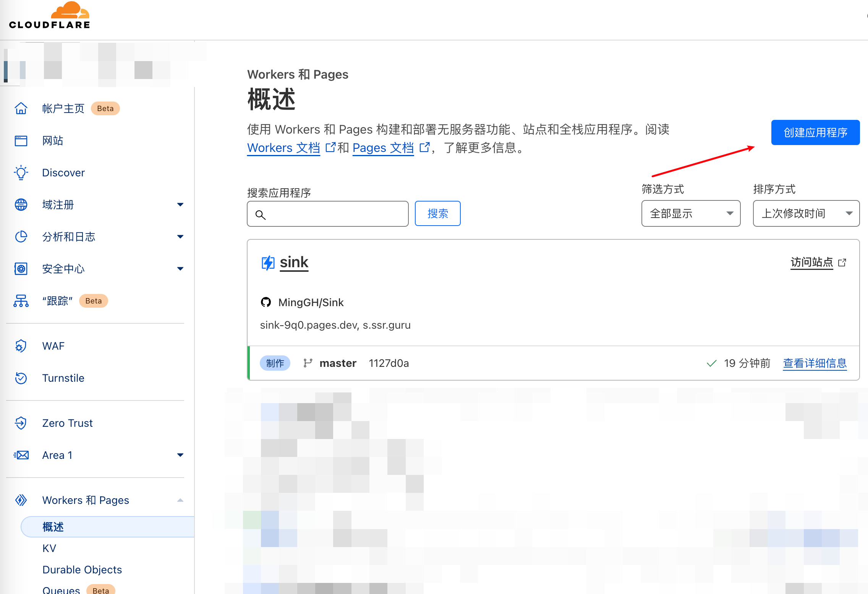Image resolution: width=868 pixels, height=594 pixels.
Task: Open Durable Objects in sidebar
Action: point(82,570)
